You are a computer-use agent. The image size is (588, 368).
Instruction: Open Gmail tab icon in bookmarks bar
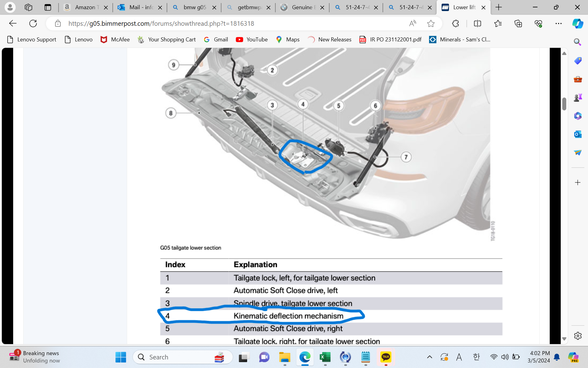207,40
